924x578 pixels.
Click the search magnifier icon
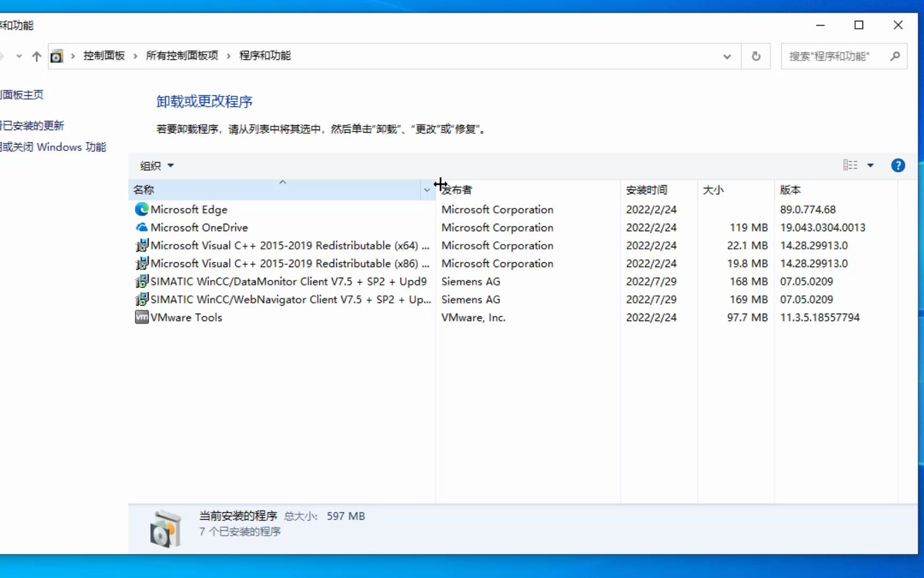tap(895, 56)
